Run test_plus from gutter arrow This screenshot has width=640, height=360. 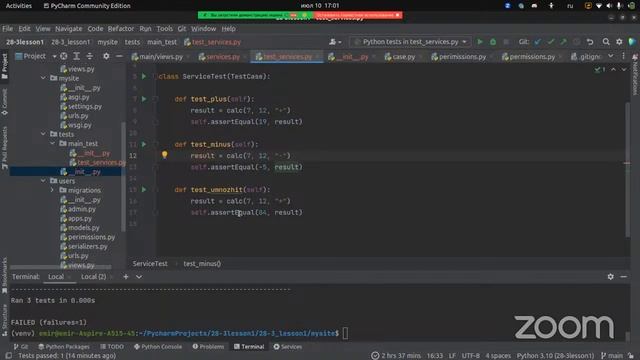[144, 99]
